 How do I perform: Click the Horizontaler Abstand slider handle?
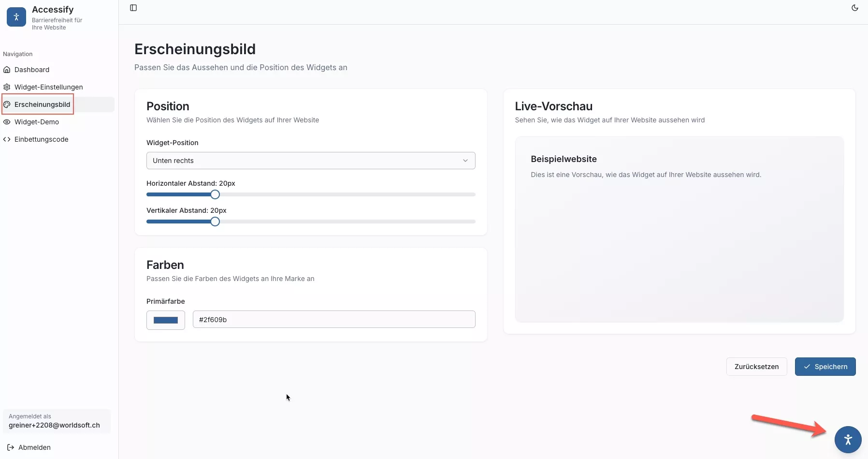[x=215, y=194]
